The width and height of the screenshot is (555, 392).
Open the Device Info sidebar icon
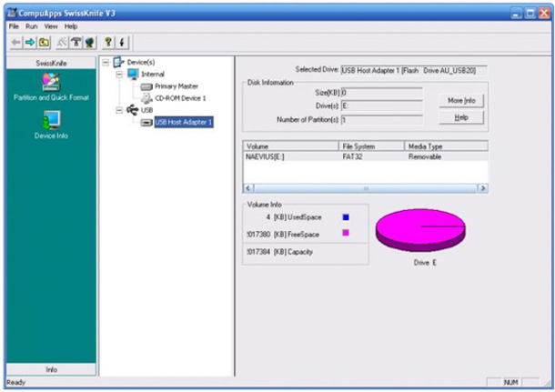click(51, 120)
